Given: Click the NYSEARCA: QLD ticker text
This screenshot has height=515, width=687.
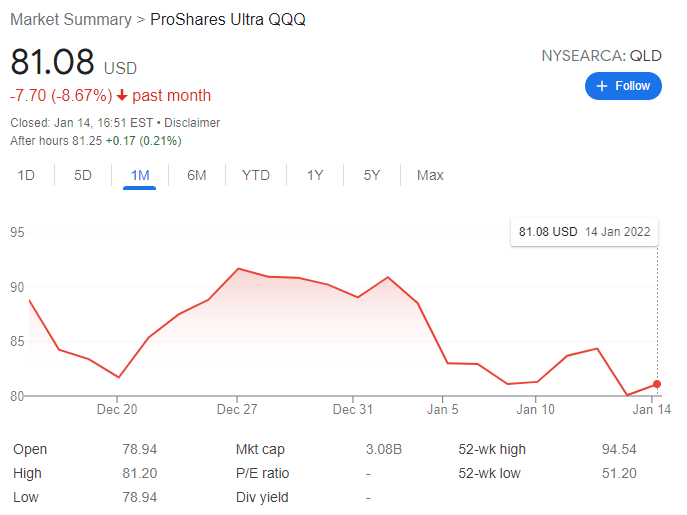Looking at the screenshot, I should click(x=601, y=56).
